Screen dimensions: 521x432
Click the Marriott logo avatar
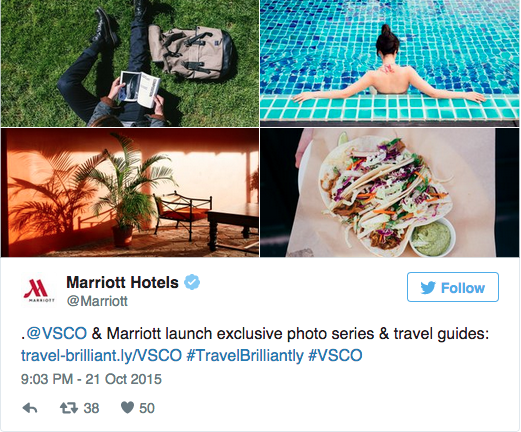pos(39,290)
